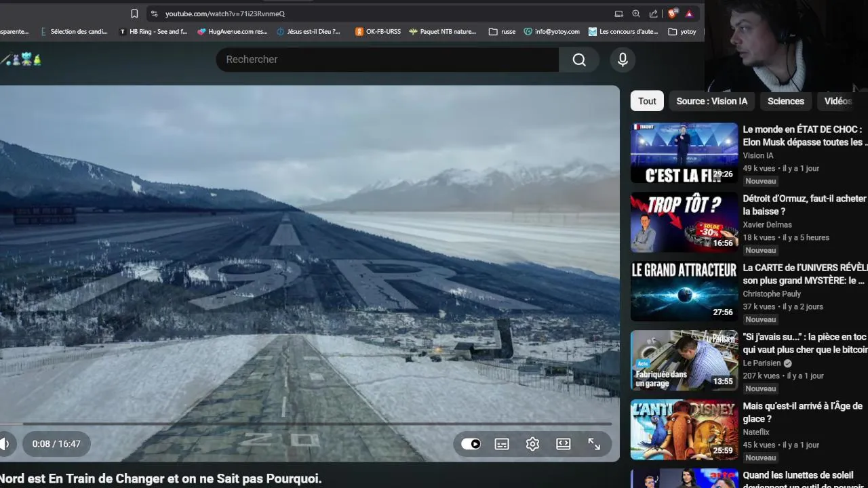The width and height of the screenshot is (868, 488).
Task: Click the Nouveau badge under Xavier Delmas
Action: (x=761, y=250)
